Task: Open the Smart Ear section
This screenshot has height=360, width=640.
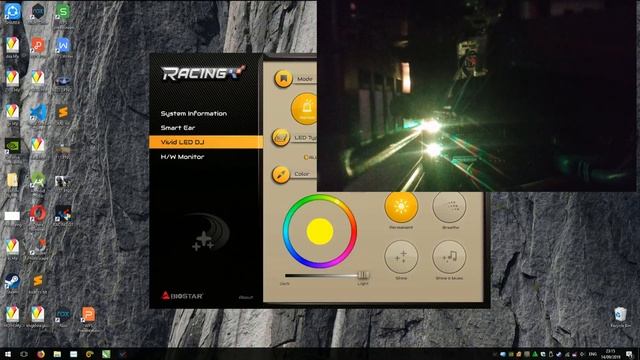Action: tap(178, 128)
